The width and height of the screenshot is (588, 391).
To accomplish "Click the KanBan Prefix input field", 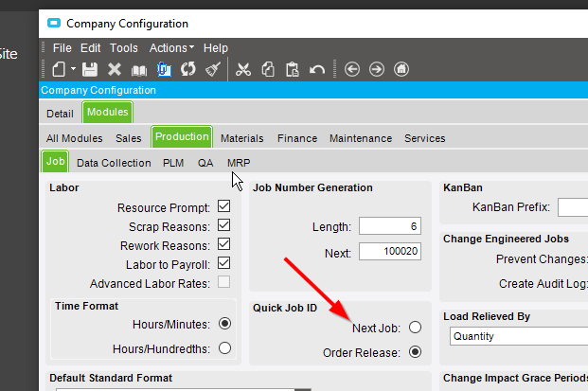I will [573, 207].
